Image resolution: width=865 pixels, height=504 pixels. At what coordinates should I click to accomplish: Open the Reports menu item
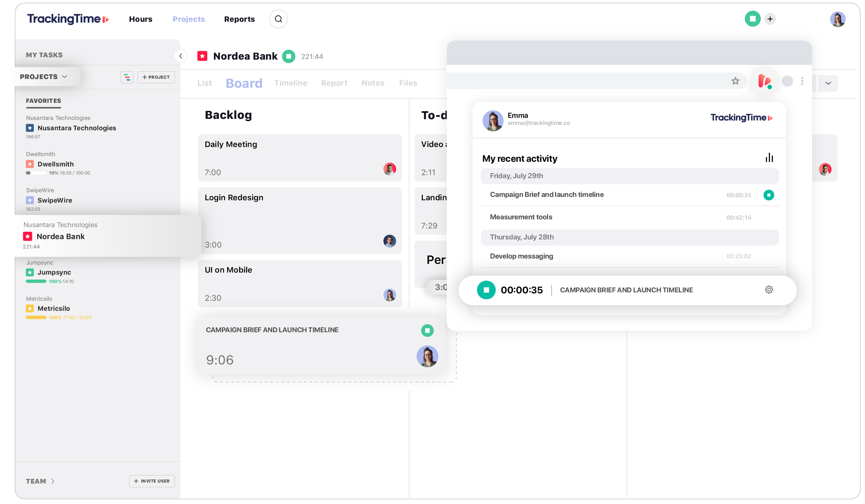[x=240, y=19]
